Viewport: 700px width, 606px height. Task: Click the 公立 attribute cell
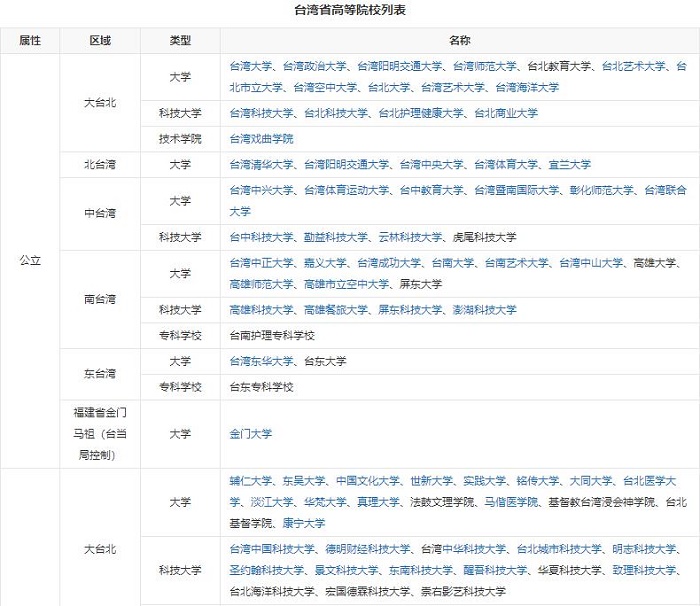(30, 261)
